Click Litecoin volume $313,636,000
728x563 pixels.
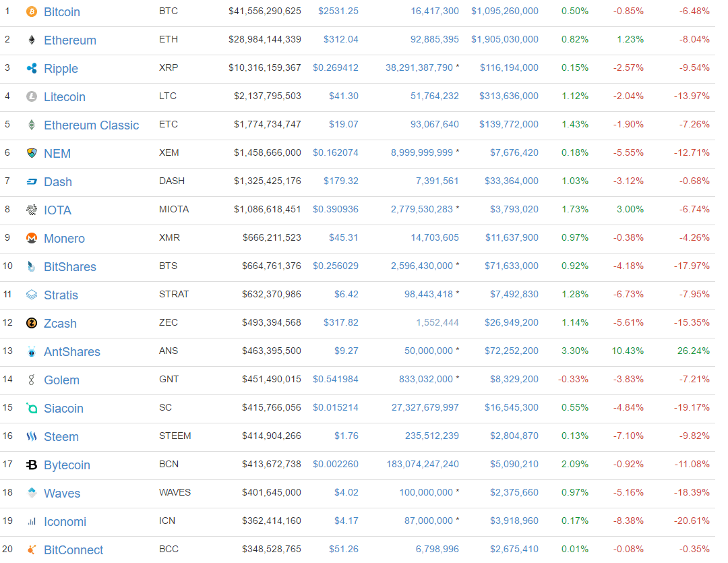coord(509,96)
